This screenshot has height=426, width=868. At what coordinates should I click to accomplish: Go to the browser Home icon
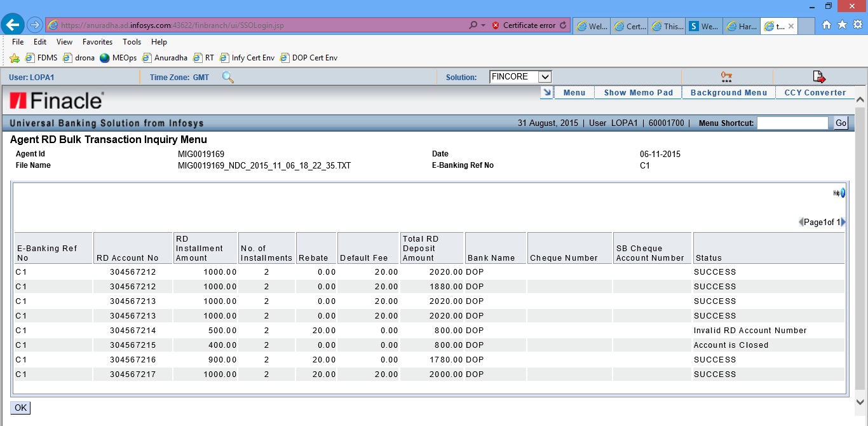827,25
